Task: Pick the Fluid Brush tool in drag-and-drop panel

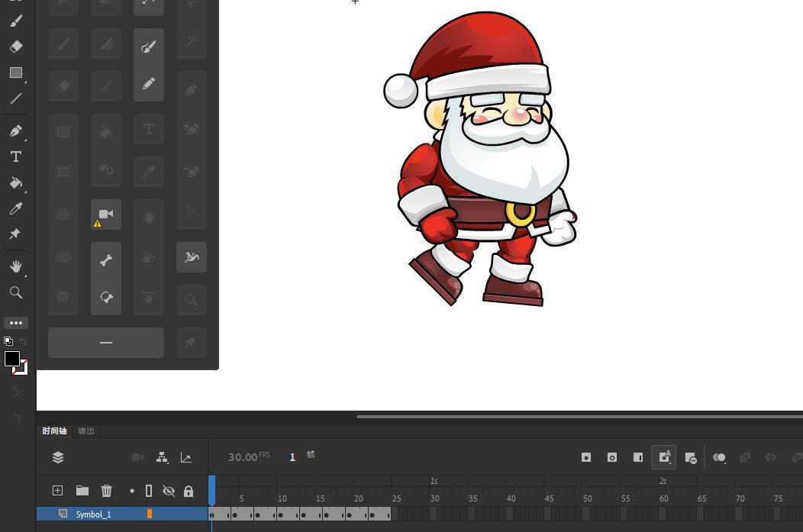Action: [149, 47]
